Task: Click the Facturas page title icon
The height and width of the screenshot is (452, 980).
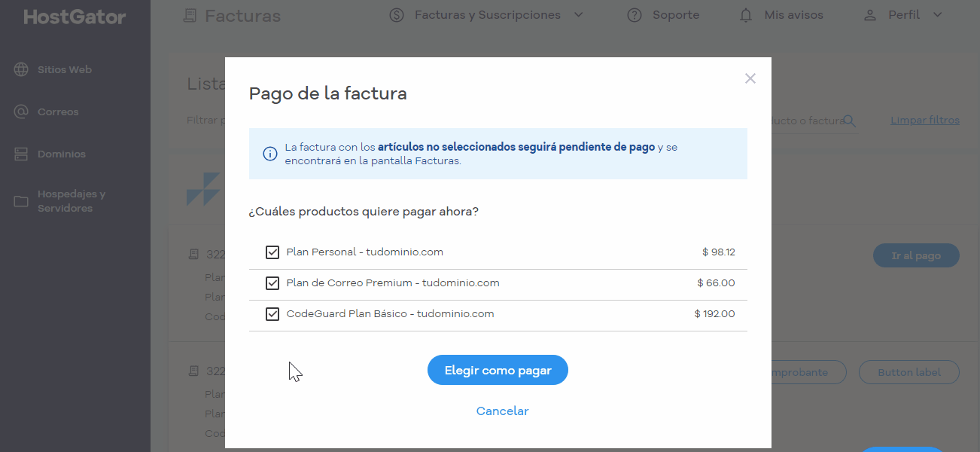Action: (190, 15)
